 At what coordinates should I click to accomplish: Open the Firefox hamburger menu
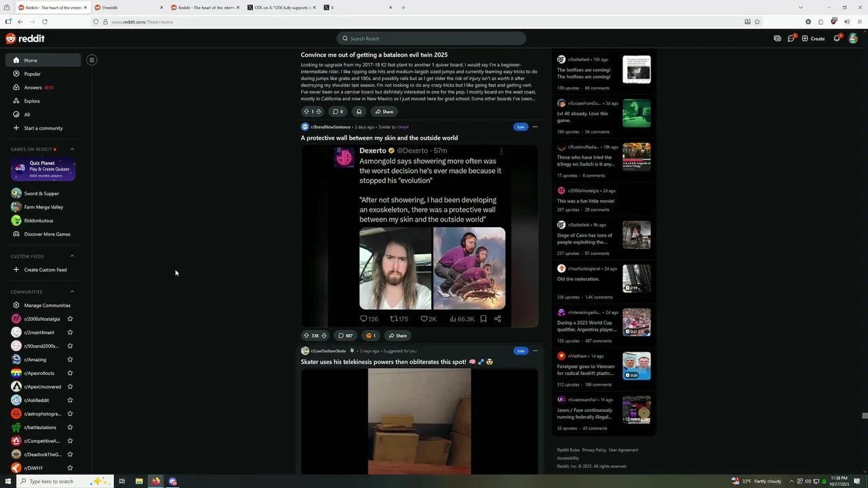pos(859,22)
